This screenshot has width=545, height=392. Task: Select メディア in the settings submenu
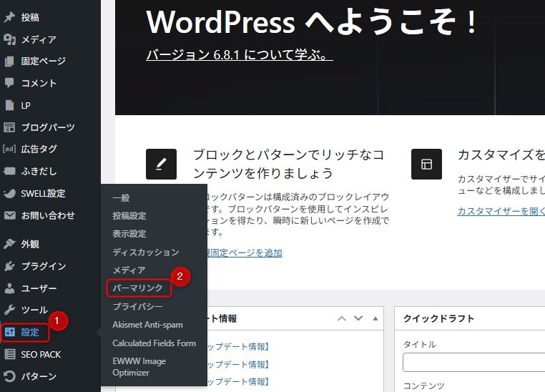[129, 270]
